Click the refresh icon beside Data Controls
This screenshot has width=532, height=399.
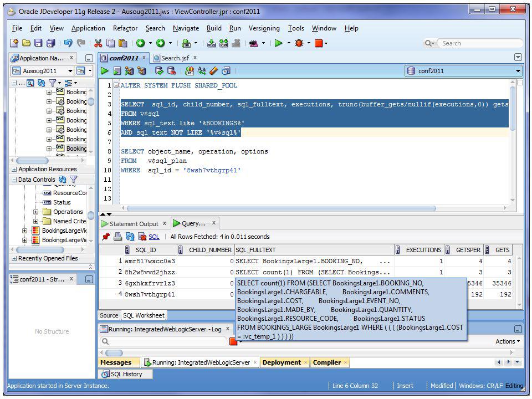tap(63, 180)
